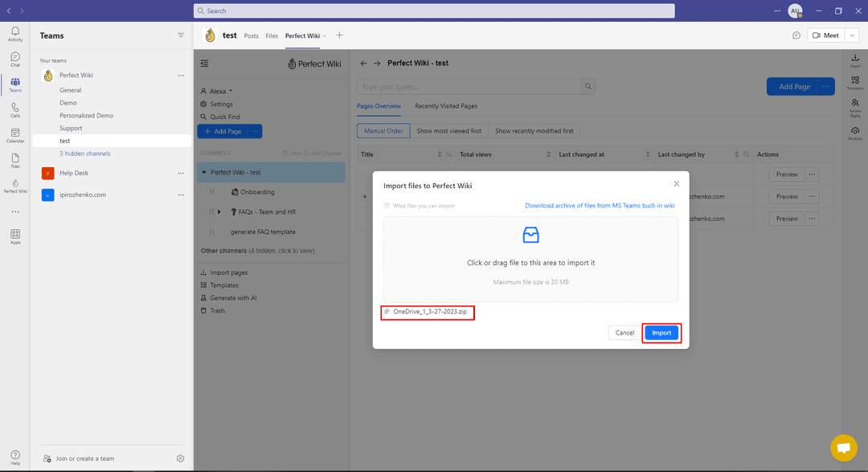868x472 pixels.
Task: Click the Import button in the dialog
Action: tap(661, 332)
